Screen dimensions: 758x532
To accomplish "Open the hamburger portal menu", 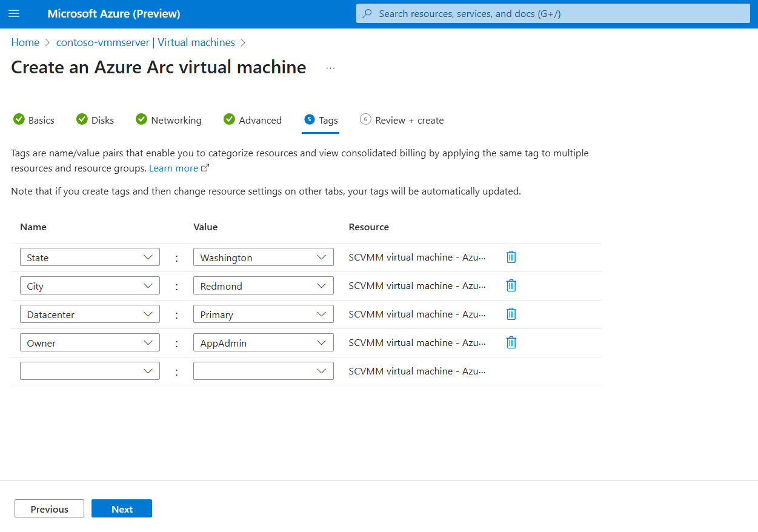I will coord(14,14).
